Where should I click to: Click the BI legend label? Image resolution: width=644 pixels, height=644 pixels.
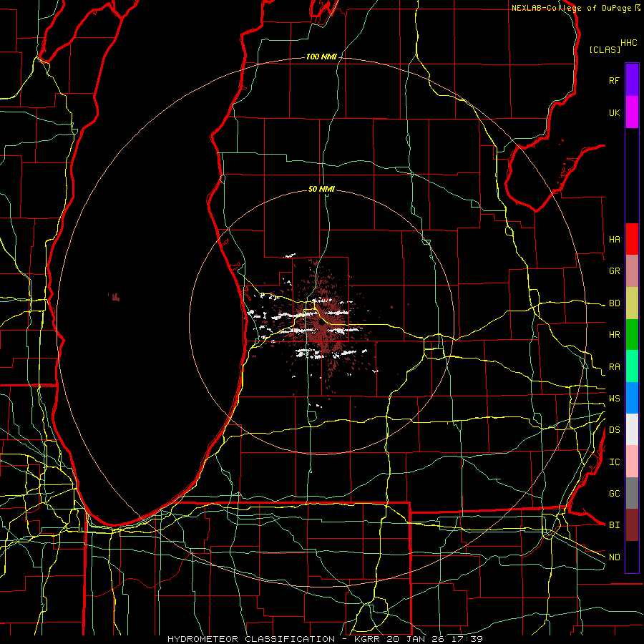point(615,525)
